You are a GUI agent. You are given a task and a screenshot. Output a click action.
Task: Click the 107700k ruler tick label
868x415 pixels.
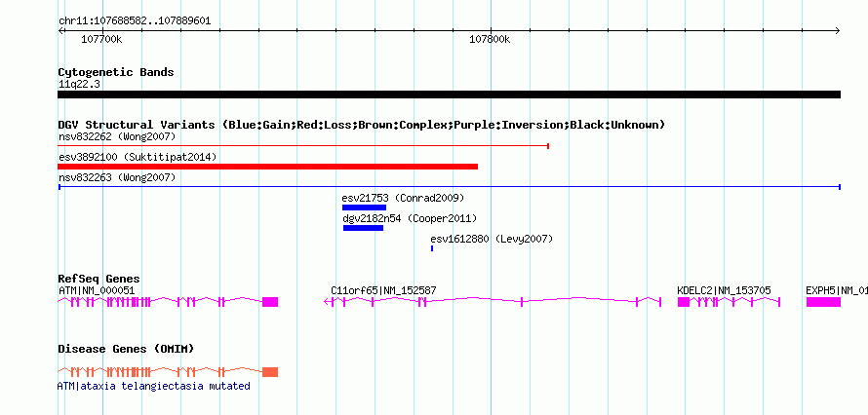(101, 39)
